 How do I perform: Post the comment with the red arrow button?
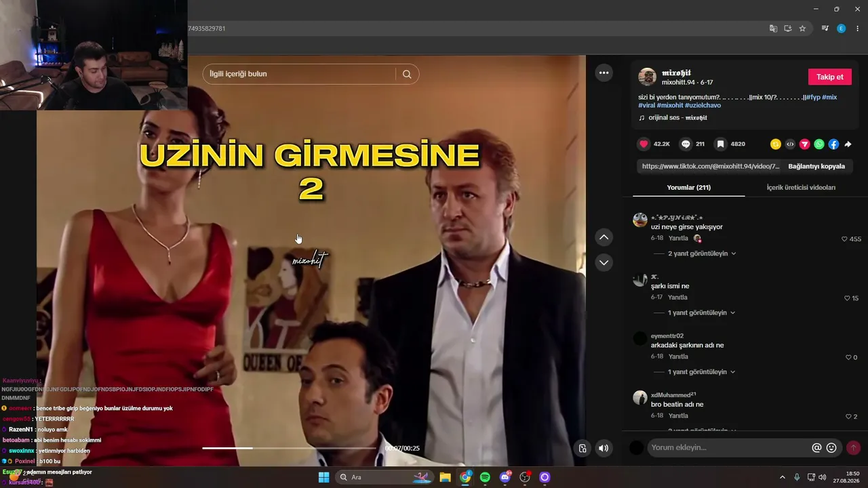coord(853,447)
